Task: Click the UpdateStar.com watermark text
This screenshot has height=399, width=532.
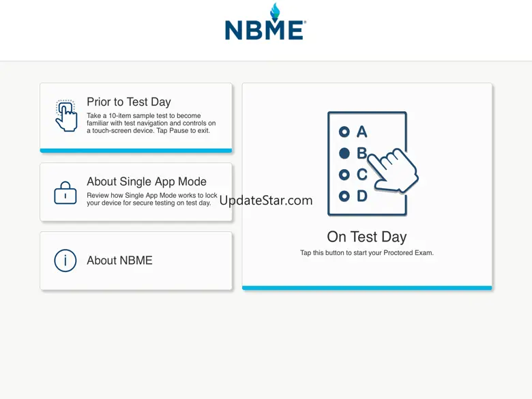Action: coord(266,201)
